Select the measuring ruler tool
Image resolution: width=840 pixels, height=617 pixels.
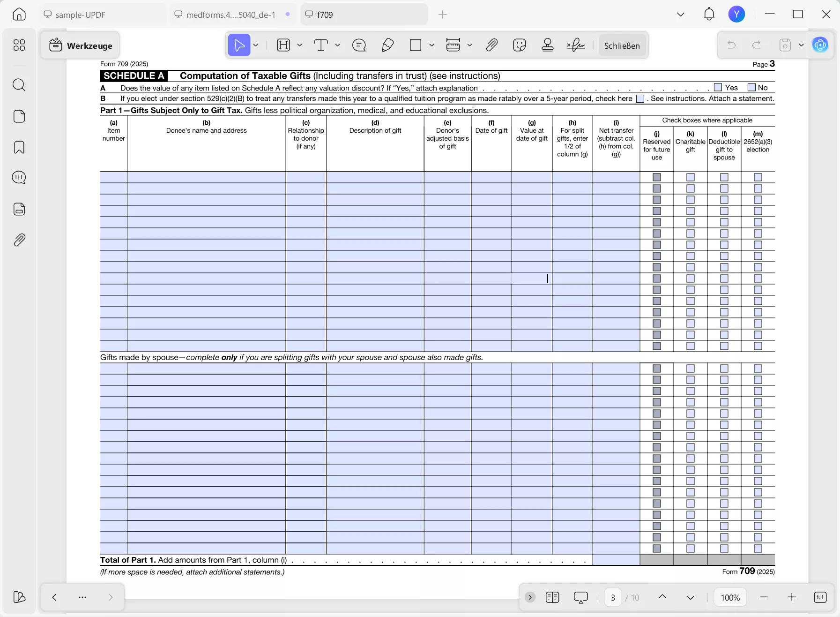453,45
